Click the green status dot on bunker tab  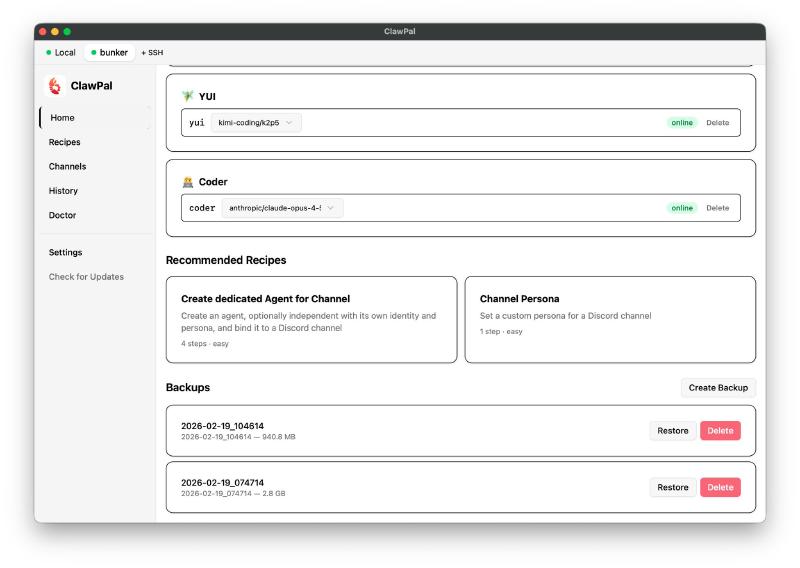[94, 52]
